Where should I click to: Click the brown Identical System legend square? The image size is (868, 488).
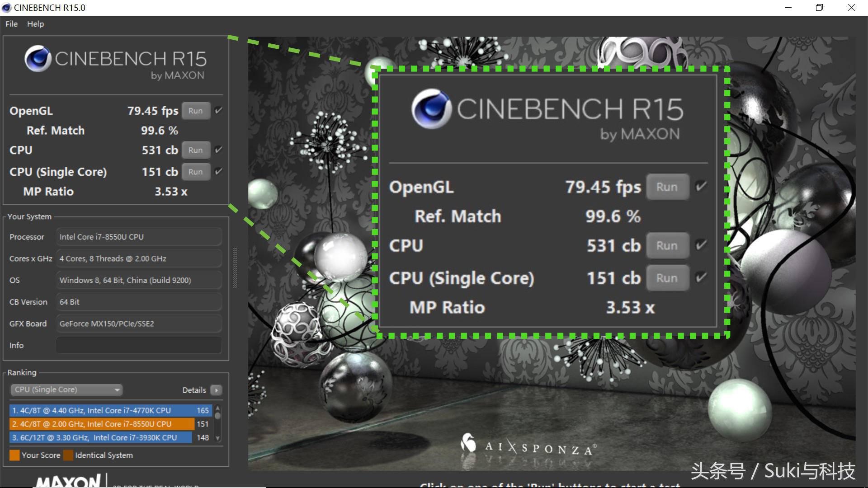click(68, 455)
